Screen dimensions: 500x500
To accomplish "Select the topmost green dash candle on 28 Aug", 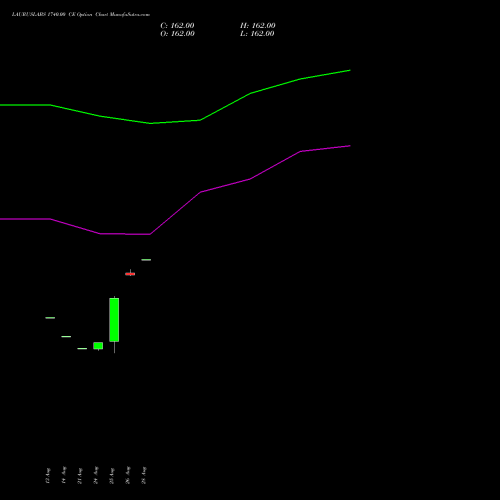I will pos(146,260).
